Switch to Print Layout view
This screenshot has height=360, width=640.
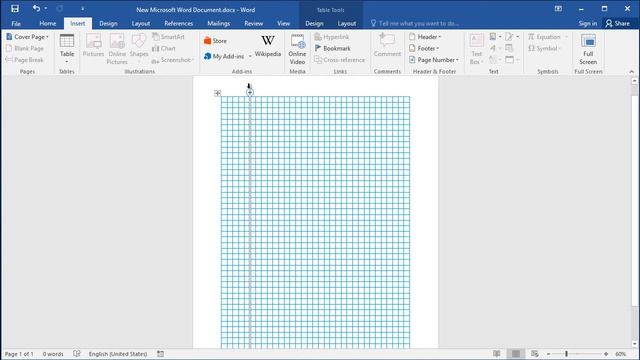(516, 354)
